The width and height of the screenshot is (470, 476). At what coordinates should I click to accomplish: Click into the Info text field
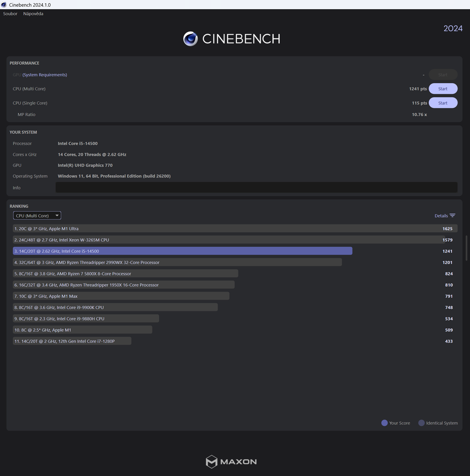pyautogui.click(x=256, y=187)
